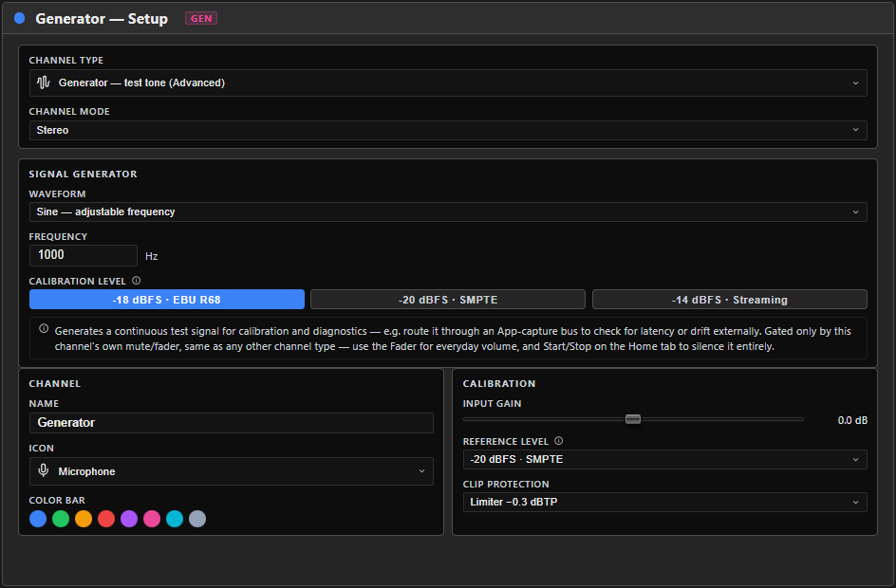
Task: Click the GEN badge in the header
Action: (201, 18)
